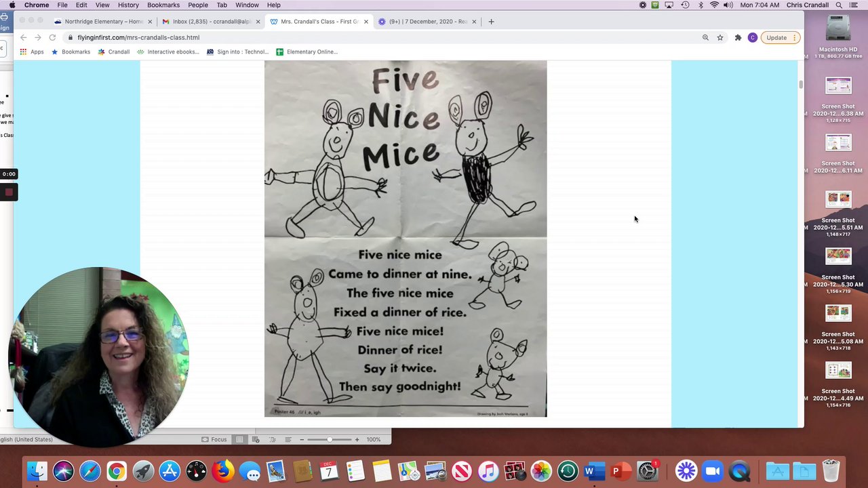Image resolution: width=868 pixels, height=488 pixels.
Task: Open the Chrome profile avatar C
Action: click(x=752, y=37)
